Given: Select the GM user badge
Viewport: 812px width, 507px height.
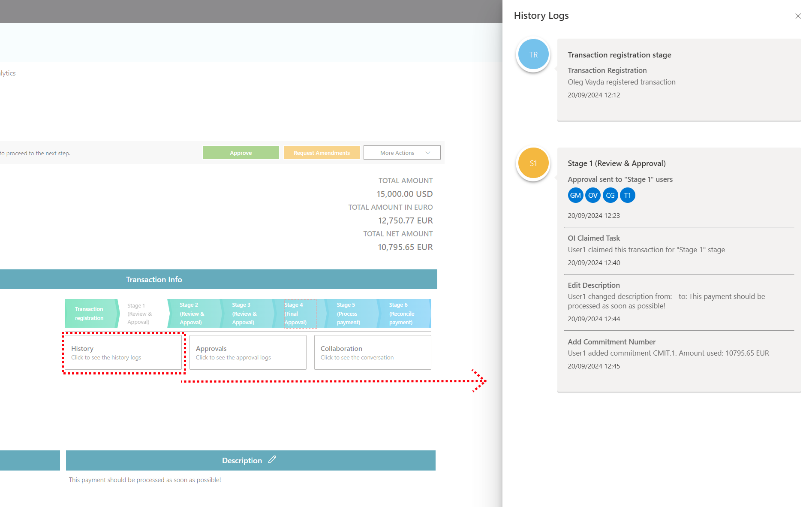Looking at the screenshot, I should [575, 196].
